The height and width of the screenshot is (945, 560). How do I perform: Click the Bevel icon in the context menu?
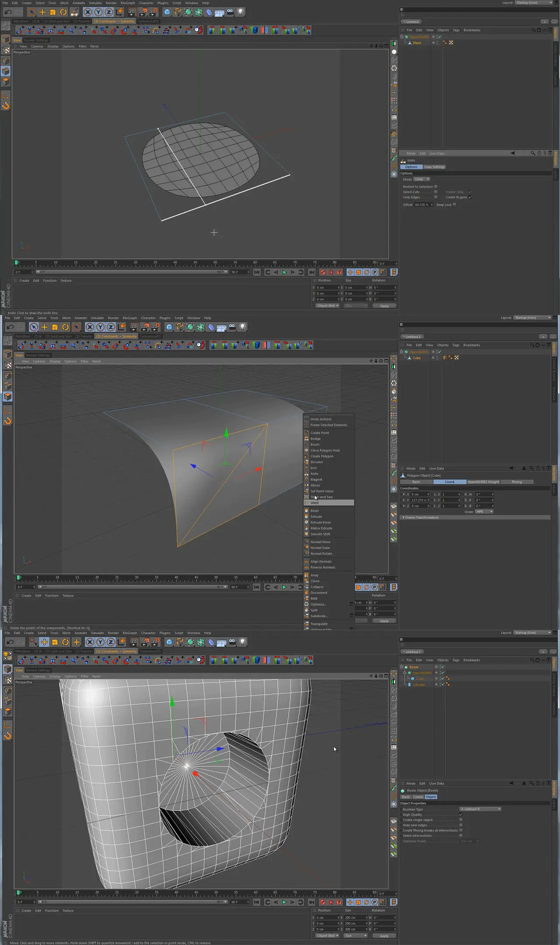pyautogui.click(x=307, y=511)
